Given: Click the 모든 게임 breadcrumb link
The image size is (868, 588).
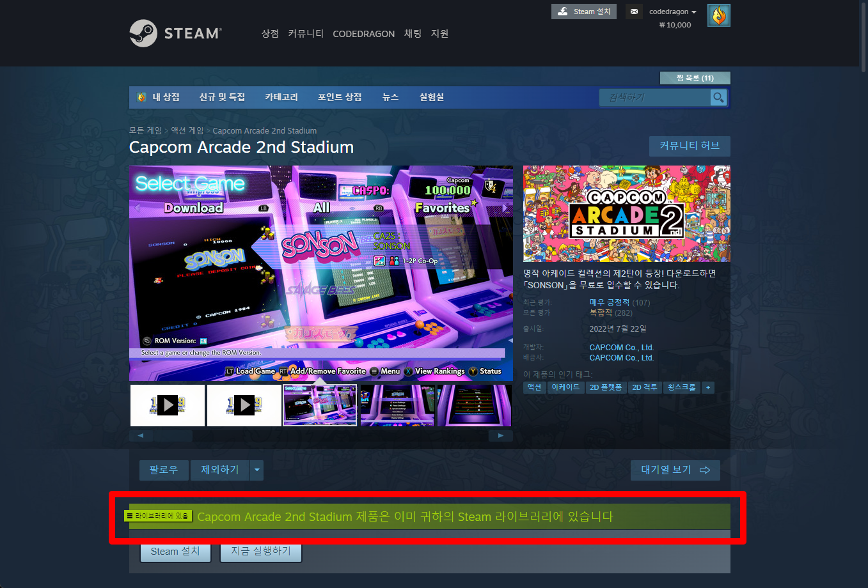Looking at the screenshot, I should (x=145, y=130).
